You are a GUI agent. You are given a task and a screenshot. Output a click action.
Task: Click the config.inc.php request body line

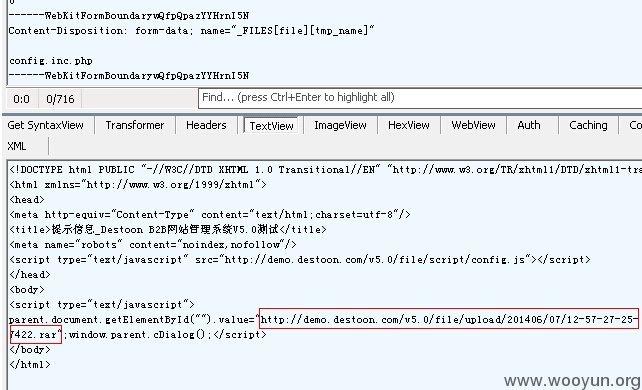click(50, 61)
